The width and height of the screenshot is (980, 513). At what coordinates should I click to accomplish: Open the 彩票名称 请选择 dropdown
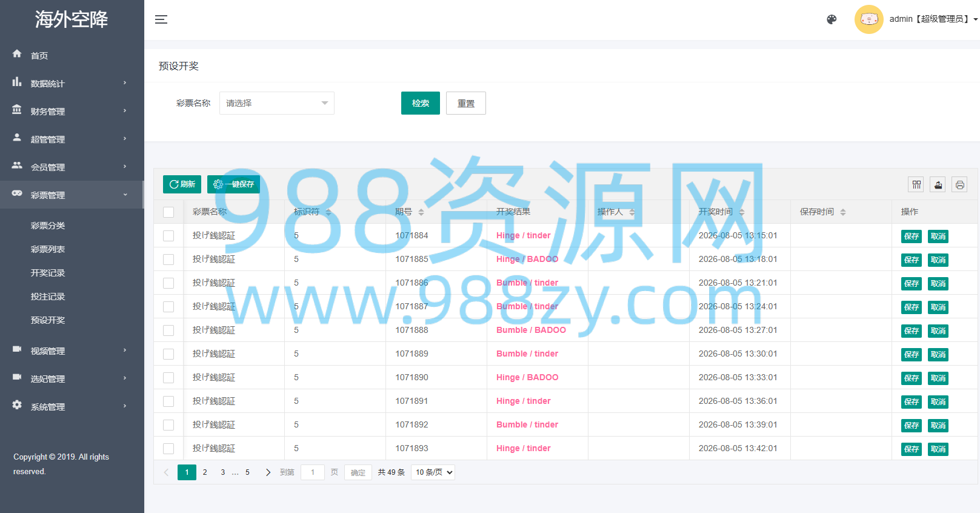coord(277,103)
